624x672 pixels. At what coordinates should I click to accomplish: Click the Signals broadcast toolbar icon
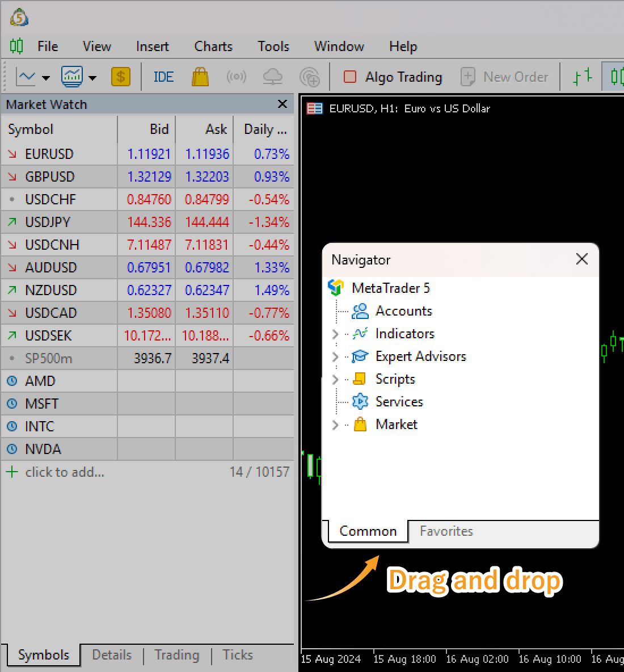pyautogui.click(x=236, y=77)
